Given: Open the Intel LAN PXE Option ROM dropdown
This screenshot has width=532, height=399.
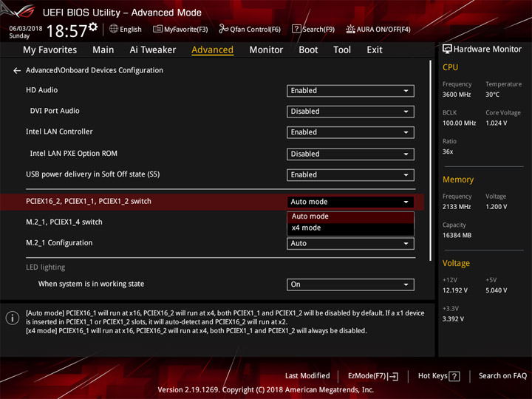Looking at the screenshot, I should pos(350,154).
